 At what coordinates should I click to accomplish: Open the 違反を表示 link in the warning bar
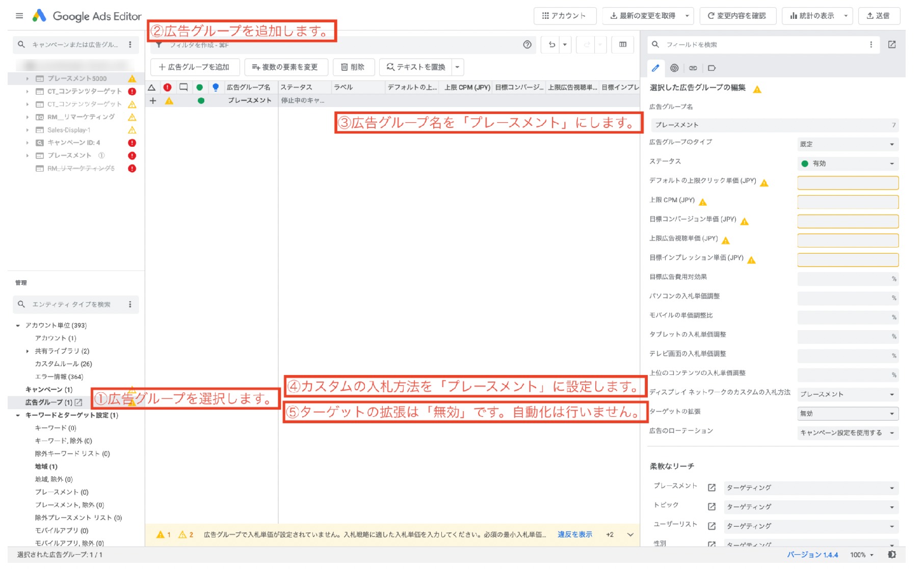pos(574,534)
